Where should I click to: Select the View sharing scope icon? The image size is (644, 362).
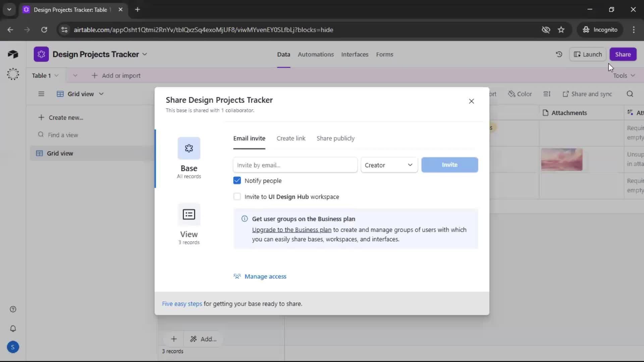[189, 214]
